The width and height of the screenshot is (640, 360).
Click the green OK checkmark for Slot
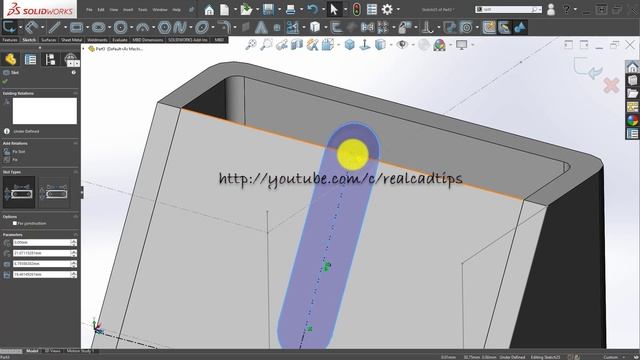coord(5,81)
